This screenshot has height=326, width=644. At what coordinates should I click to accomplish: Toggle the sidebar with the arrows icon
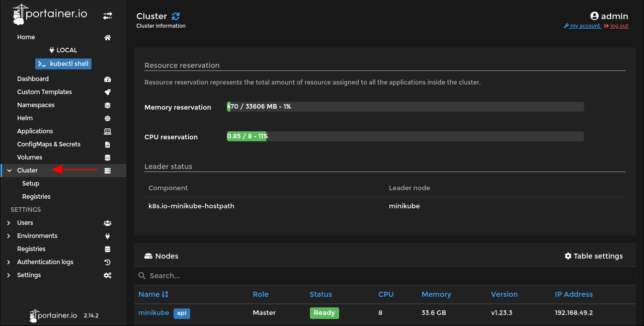pos(108,16)
